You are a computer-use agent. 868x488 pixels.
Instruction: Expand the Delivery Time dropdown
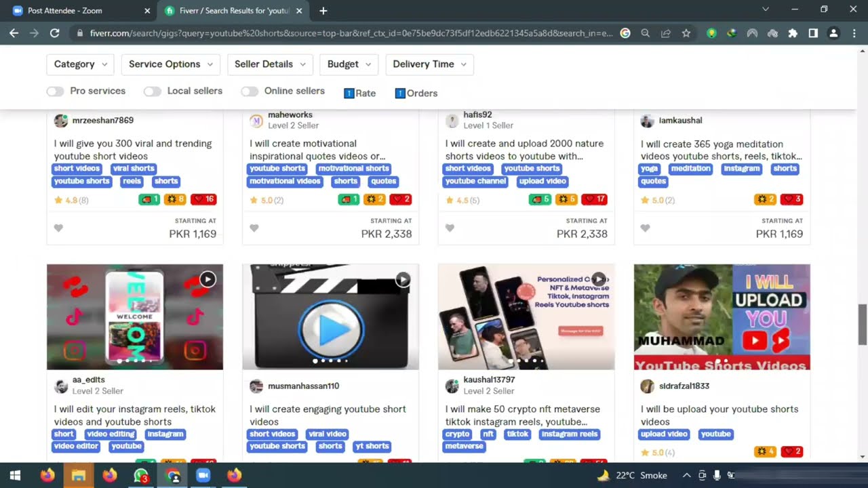pyautogui.click(x=430, y=64)
